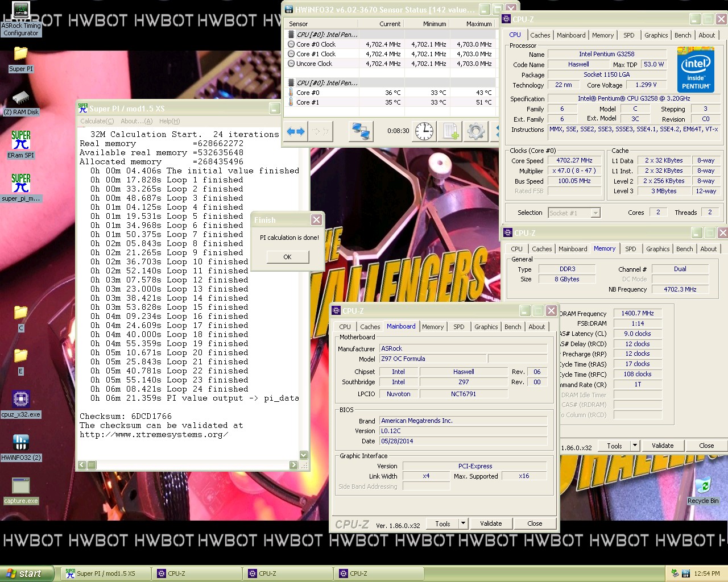This screenshot has height=582, width=728.
Task: Open Recycle Bin desktop icon
Action: (x=703, y=491)
